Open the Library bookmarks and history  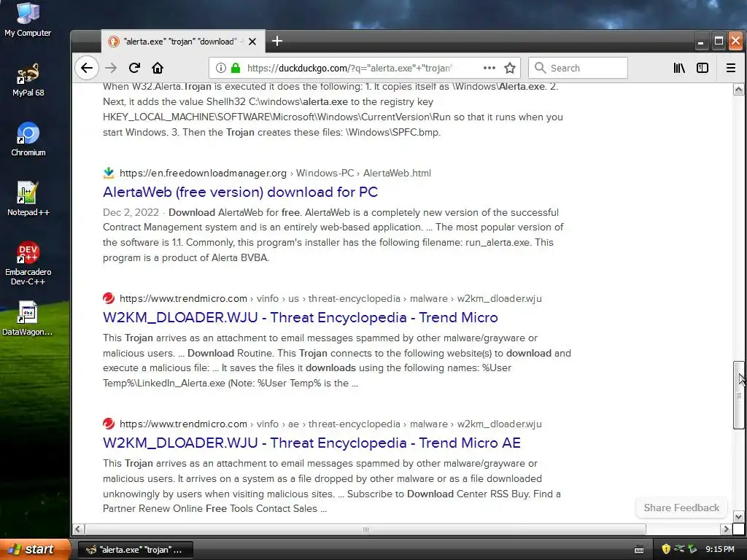tap(679, 68)
